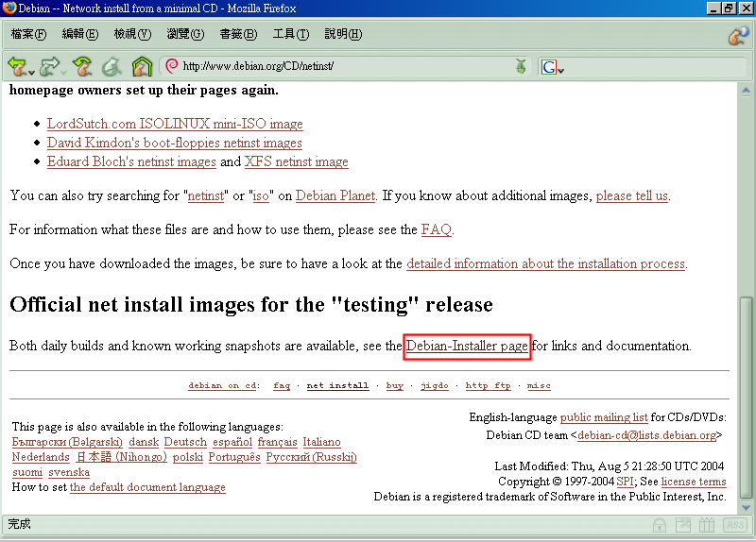Expand the Google search engine selector
This screenshot has width=756, height=542.
pyautogui.click(x=552, y=67)
